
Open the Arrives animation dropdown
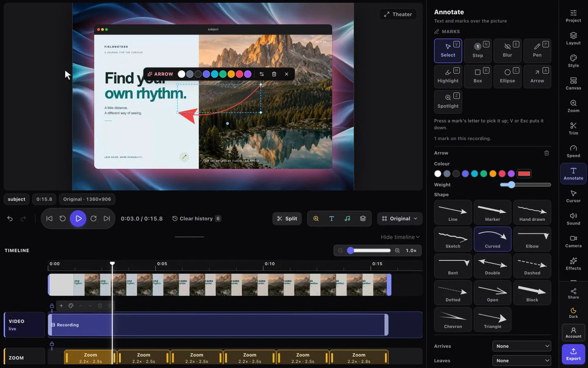[x=522, y=346]
